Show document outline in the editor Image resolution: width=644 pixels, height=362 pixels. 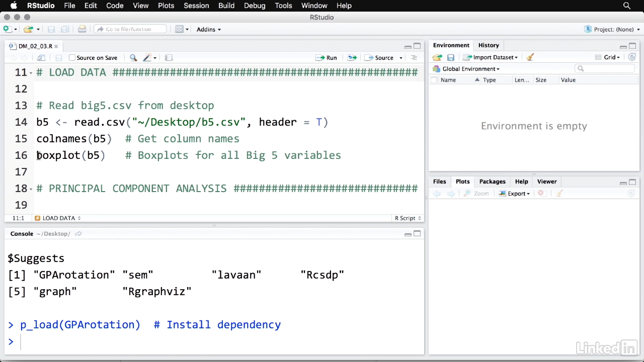[x=414, y=58]
